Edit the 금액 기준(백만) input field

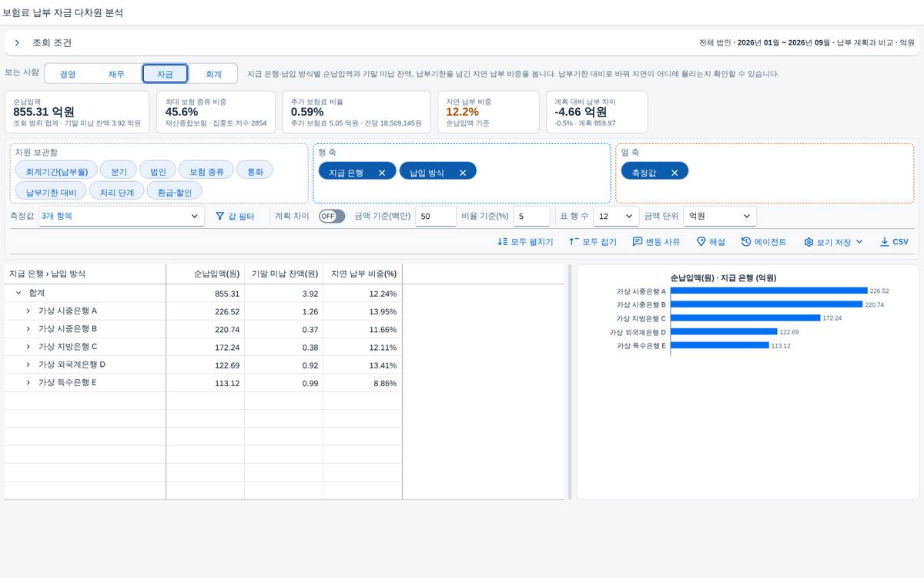pyautogui.click(x=436, y=217)
